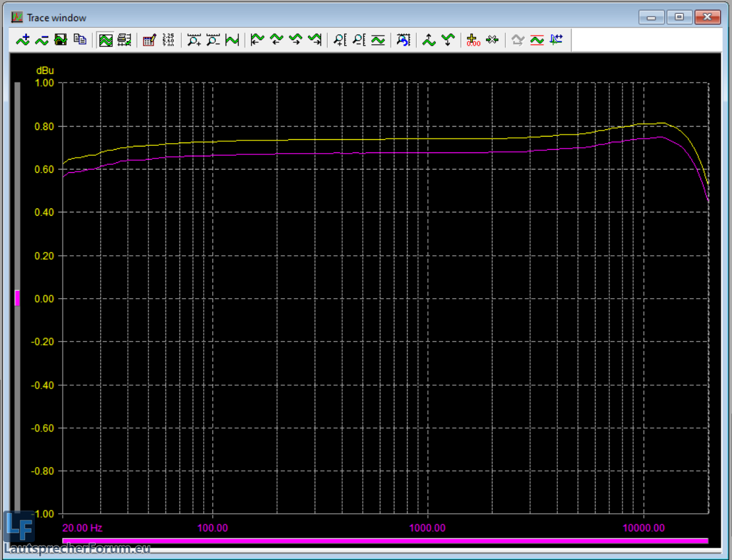732x560 pixels.
Task: Shift the trace downward with down arrow
Action: tap(448, 40)
